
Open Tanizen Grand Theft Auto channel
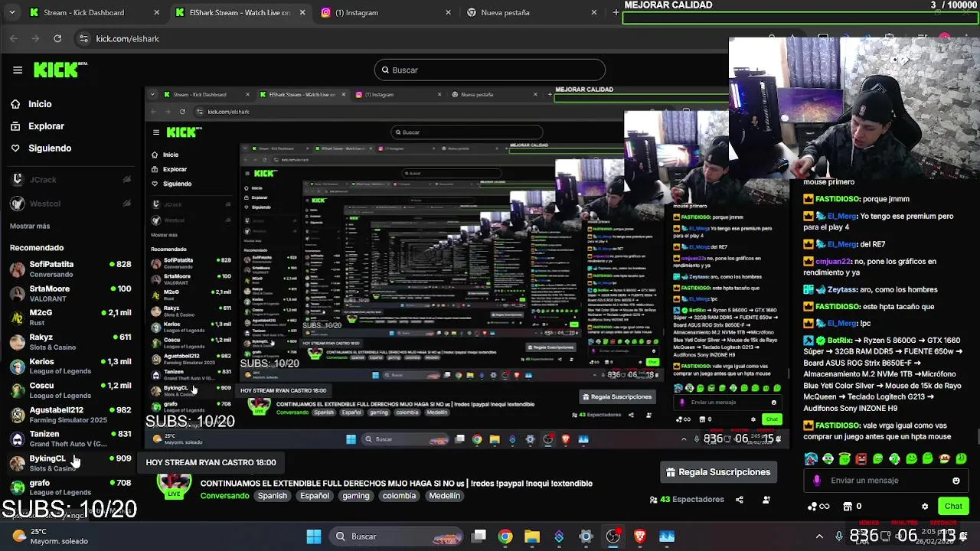pyautogui.click(x=69, y=439)
